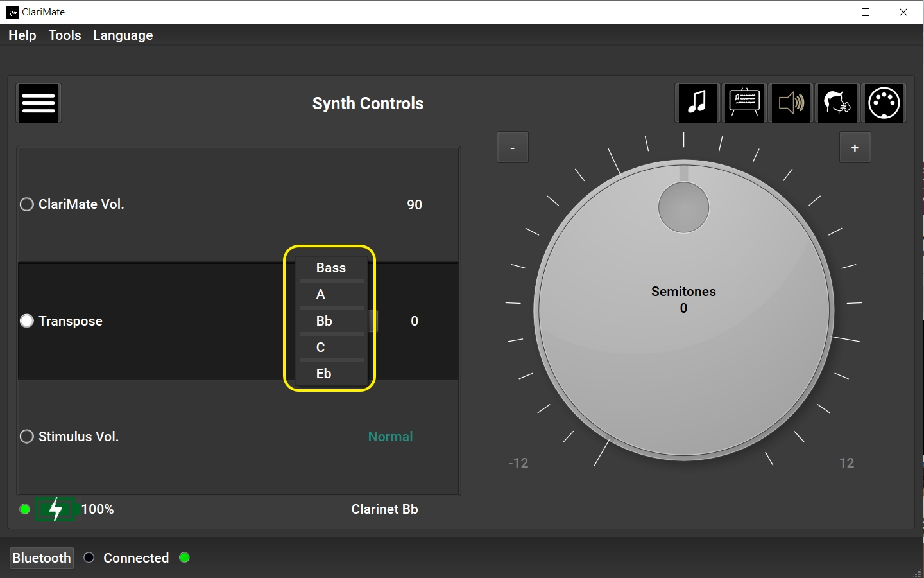Viewport: 924px width, 578px height.
Task: Open the player head profile icon
Action: point(837,103)
